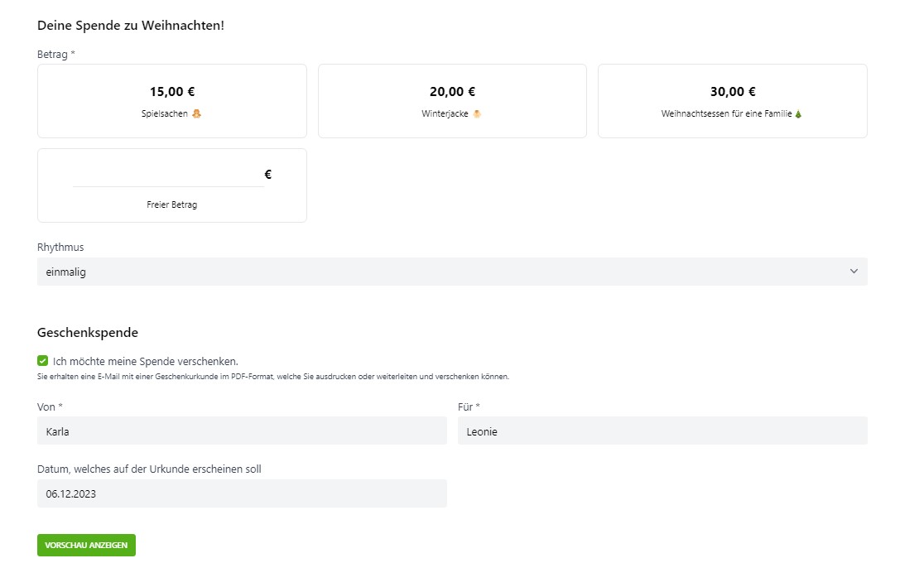The image size is (924, 587).
Task: Click the Rhythmus field label
Action: [x=60, y=247]
